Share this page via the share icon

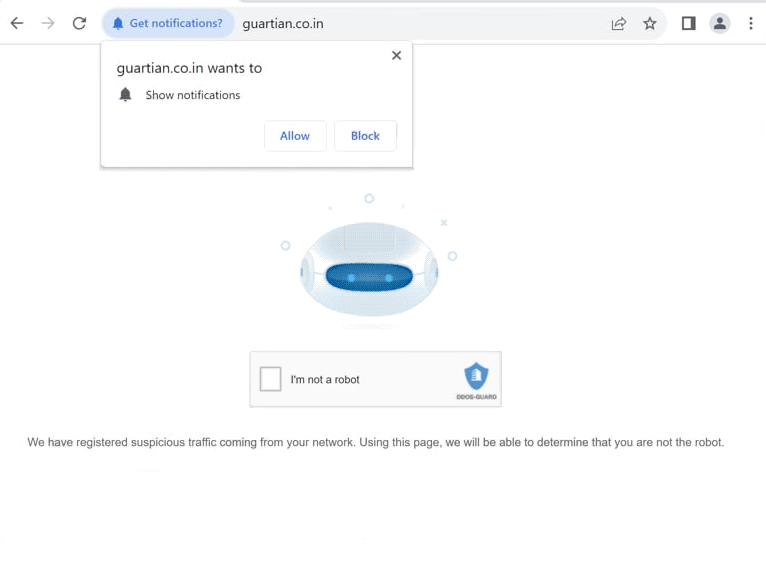click(618, 23)
